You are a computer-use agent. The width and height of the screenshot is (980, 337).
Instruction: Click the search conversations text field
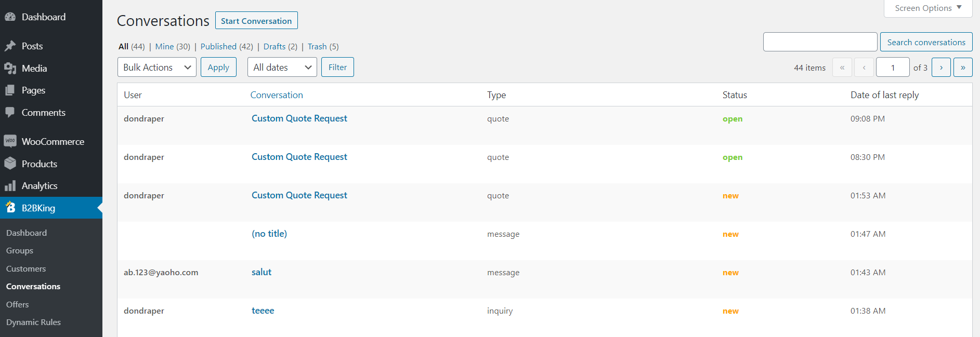[820, 42]
